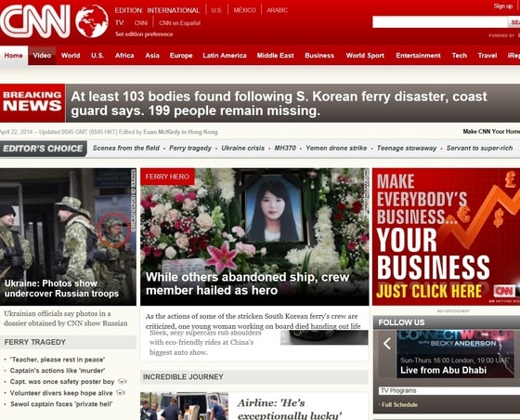The height and width of the screenshot is (420, 520).
Task: Open the U.S. nav section
Action: tap(97, 56)
